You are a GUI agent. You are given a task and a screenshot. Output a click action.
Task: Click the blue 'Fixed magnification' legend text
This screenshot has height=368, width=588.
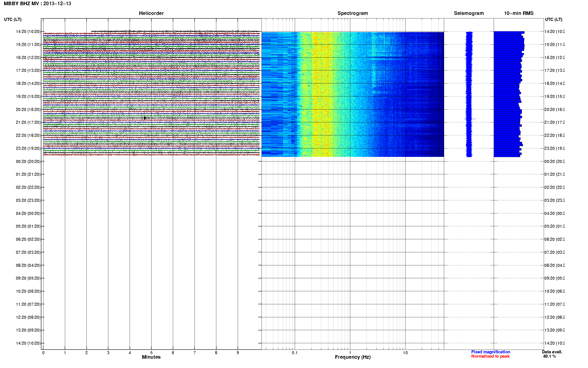point(491,352)
